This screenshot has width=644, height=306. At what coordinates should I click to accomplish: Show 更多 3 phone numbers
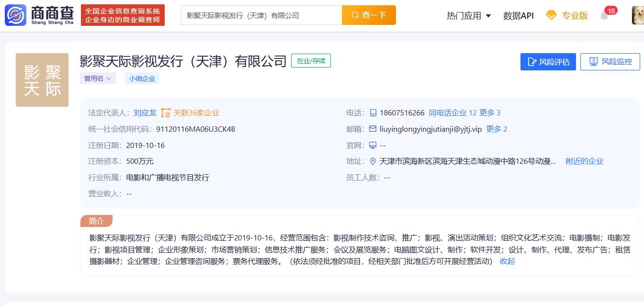[x=490, y=113]
